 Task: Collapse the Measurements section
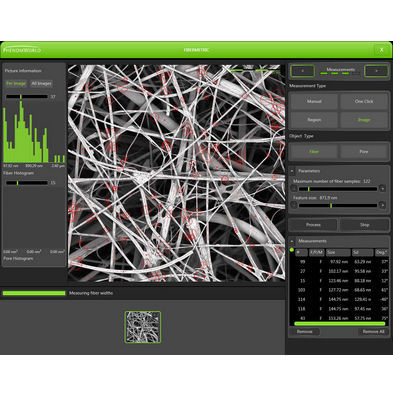pyautogui.click(x=292, y=241)
